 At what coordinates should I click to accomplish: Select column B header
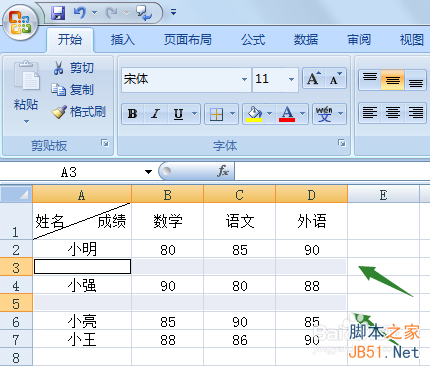point(167,194)
